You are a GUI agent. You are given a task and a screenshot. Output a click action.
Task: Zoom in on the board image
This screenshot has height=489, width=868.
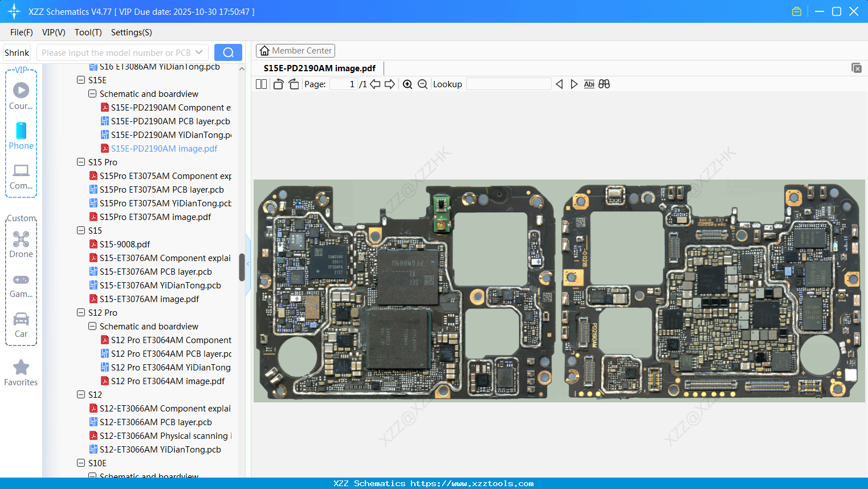[407, 84]
